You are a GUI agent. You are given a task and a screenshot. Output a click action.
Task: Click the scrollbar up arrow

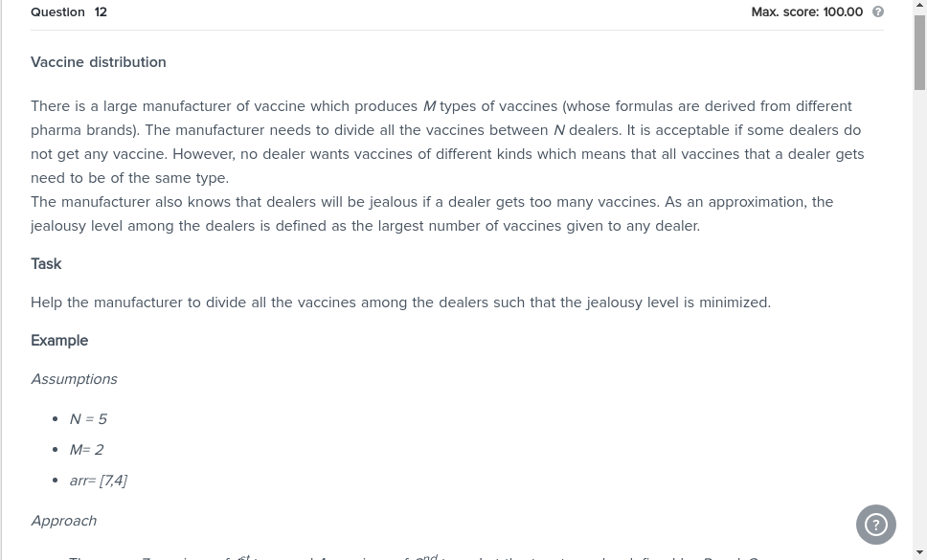919,4
